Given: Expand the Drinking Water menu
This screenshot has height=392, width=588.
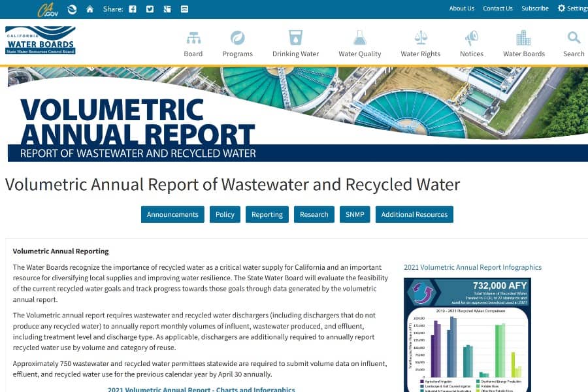Looking at the screenshot, I should tap(295, 44).
